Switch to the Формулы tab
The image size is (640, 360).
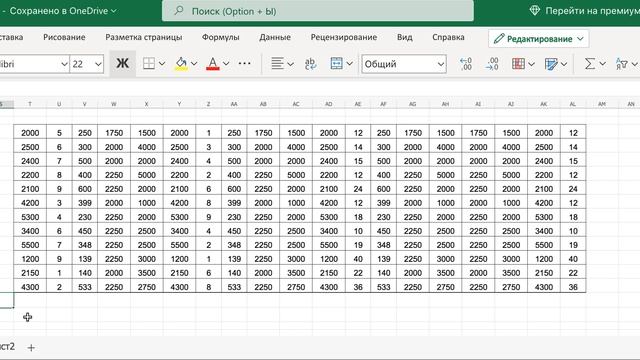(x=220, y=37)
